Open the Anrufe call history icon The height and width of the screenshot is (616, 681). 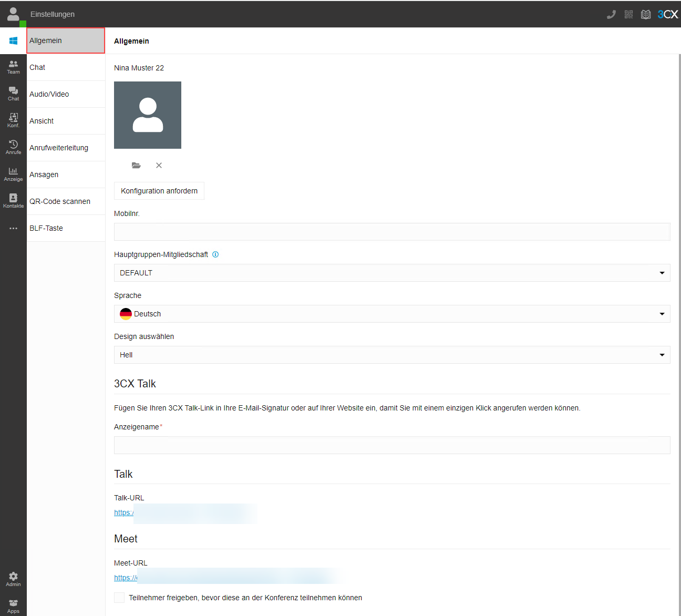click(x=13, y=147)
